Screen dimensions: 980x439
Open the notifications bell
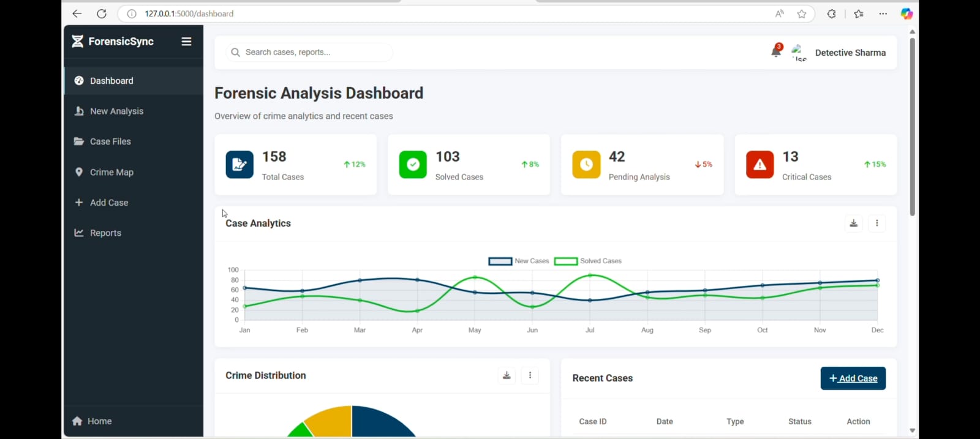[776, 51]
